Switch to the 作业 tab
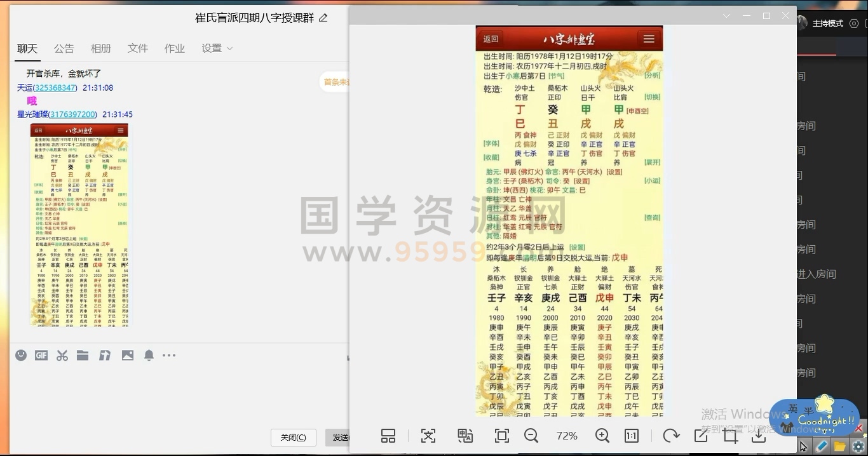The height and width of the screenshot is (456, 868). coord(175,48)
